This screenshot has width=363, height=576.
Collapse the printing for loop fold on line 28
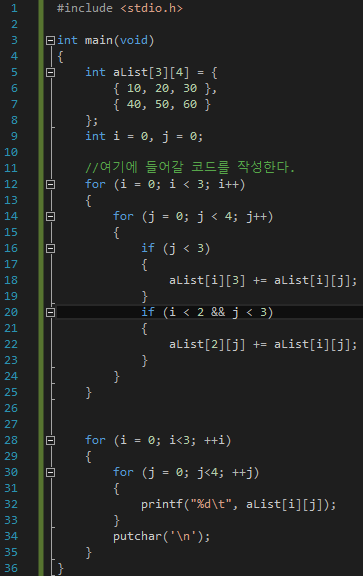tap(50, 440)
